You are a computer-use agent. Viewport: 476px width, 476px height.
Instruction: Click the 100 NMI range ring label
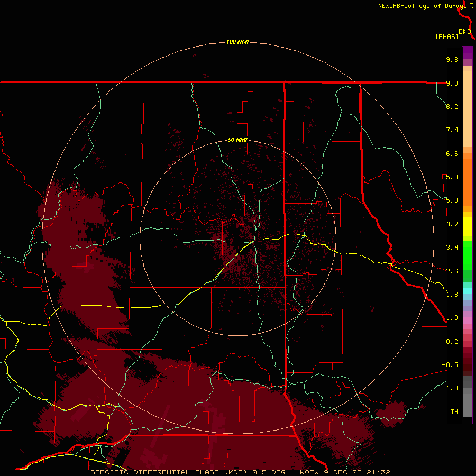(237, 42)
